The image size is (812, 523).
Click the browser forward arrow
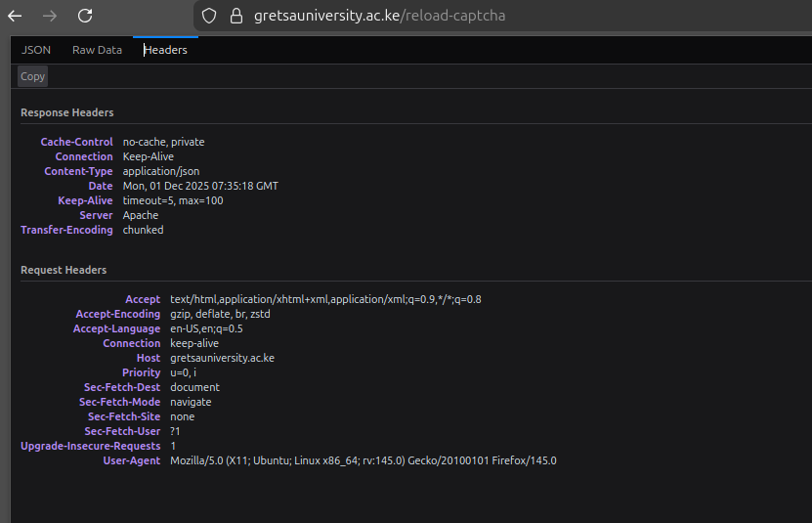tap(50, 16)
